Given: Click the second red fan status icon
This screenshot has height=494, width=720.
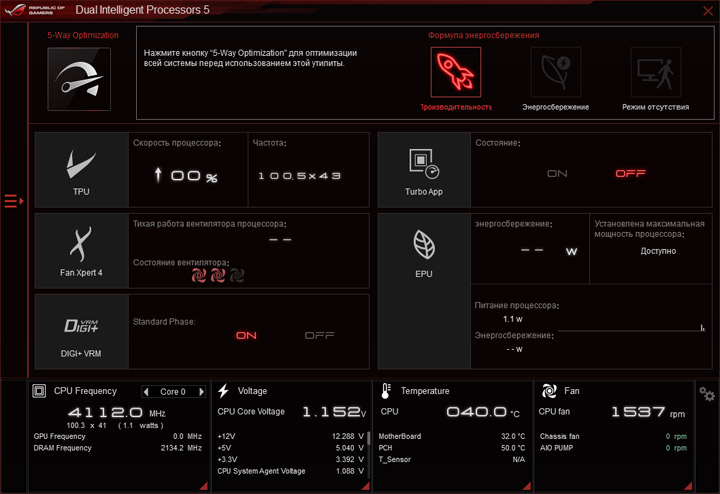Looking at the screenshot, I should click(218, 275).
